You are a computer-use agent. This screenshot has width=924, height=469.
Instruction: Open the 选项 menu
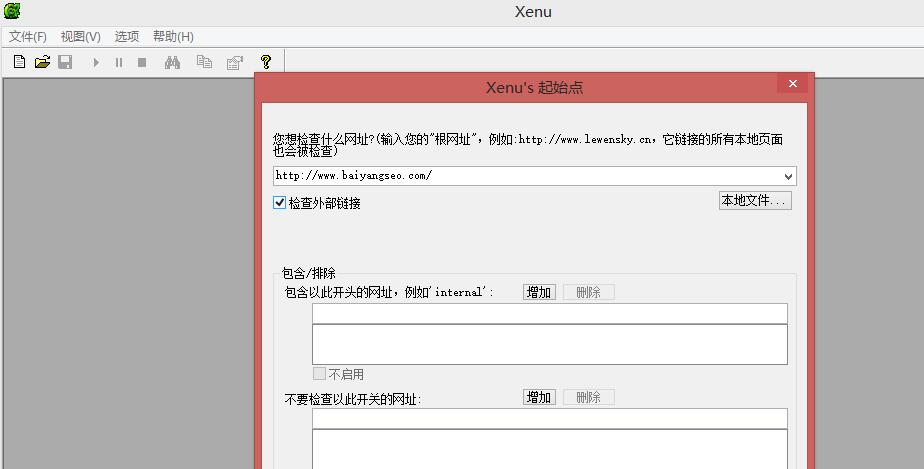click(127, 37)
